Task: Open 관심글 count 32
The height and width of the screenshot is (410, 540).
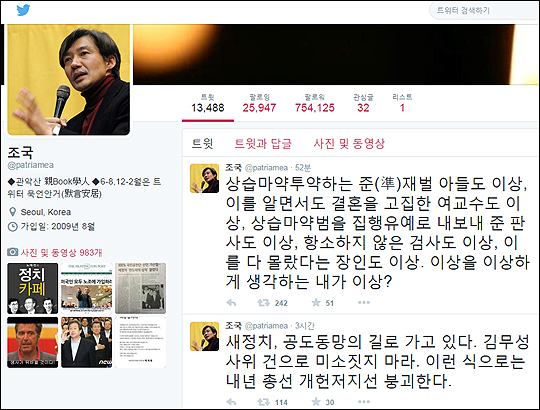Action: click(363, 103)
